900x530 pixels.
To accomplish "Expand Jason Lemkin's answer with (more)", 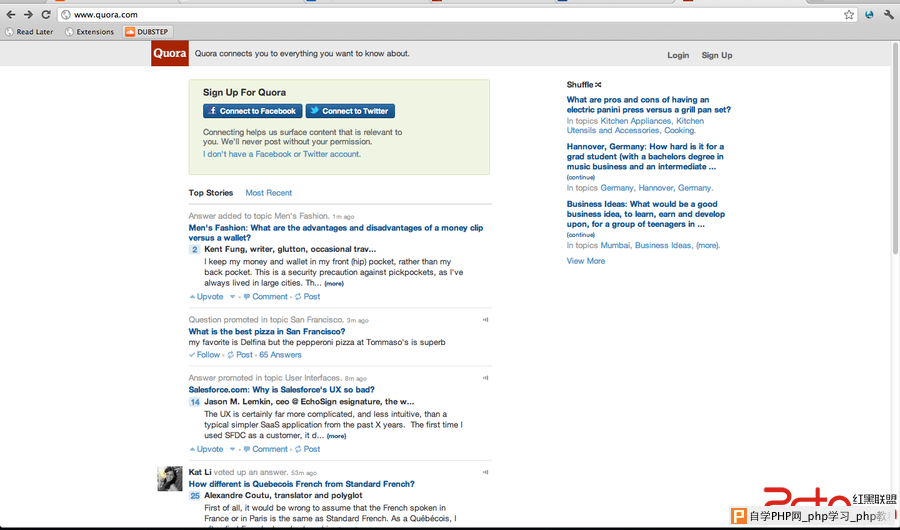I will [336, 436].
